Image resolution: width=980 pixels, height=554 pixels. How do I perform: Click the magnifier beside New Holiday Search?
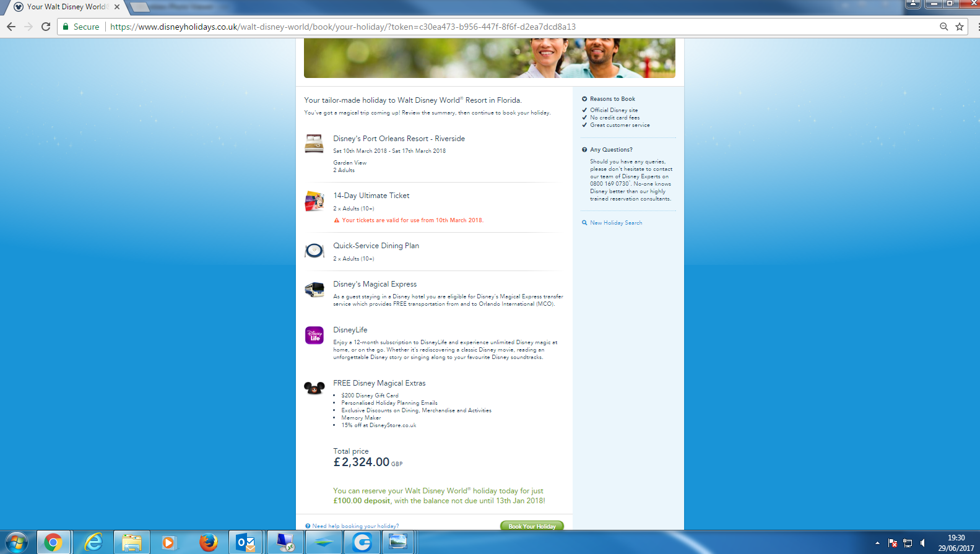pos(584,223)
